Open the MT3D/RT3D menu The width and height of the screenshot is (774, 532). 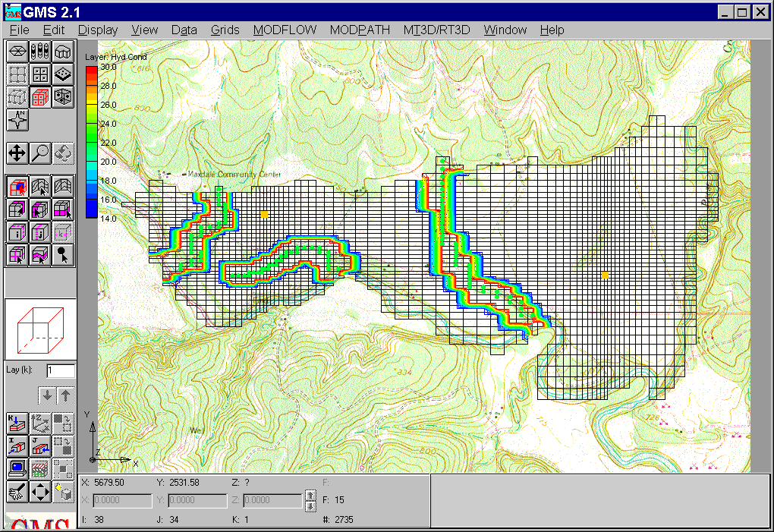coord(436,30)
